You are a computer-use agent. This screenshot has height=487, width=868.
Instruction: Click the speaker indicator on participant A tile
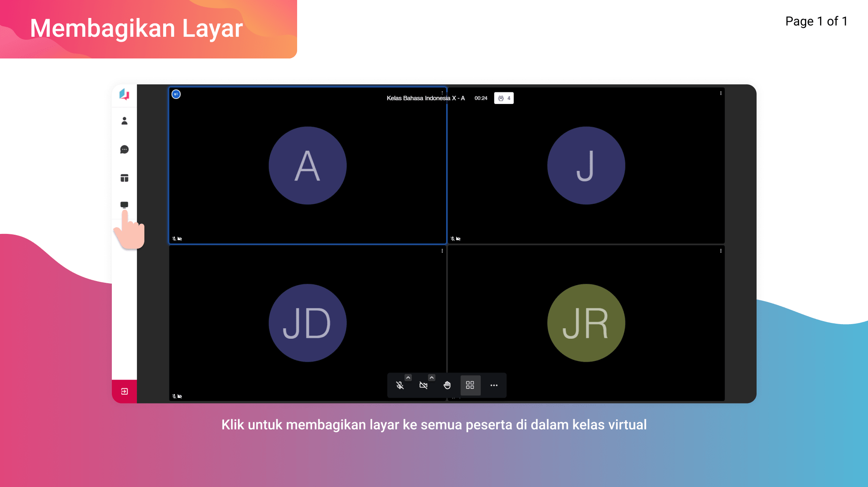click(x=176, y=94)
